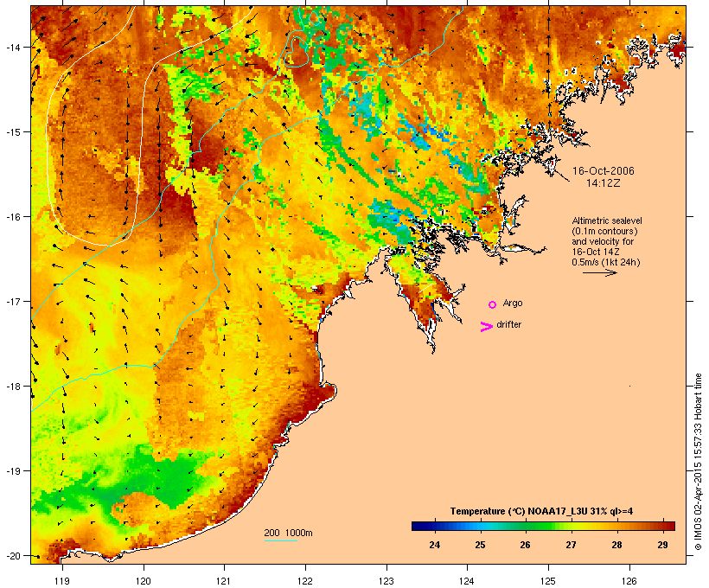Click the '200 1000m' depth contour label
Screen dimensions: 709x588
point(288,533)
